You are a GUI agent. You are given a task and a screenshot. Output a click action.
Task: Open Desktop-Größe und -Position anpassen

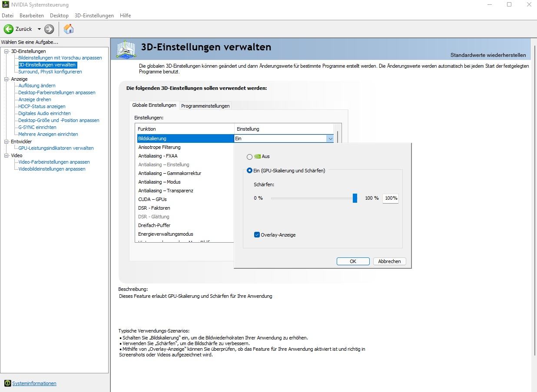59,120
